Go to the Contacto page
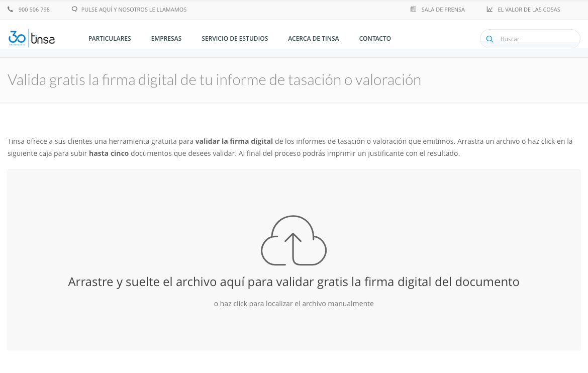 (x=375, y=39)
